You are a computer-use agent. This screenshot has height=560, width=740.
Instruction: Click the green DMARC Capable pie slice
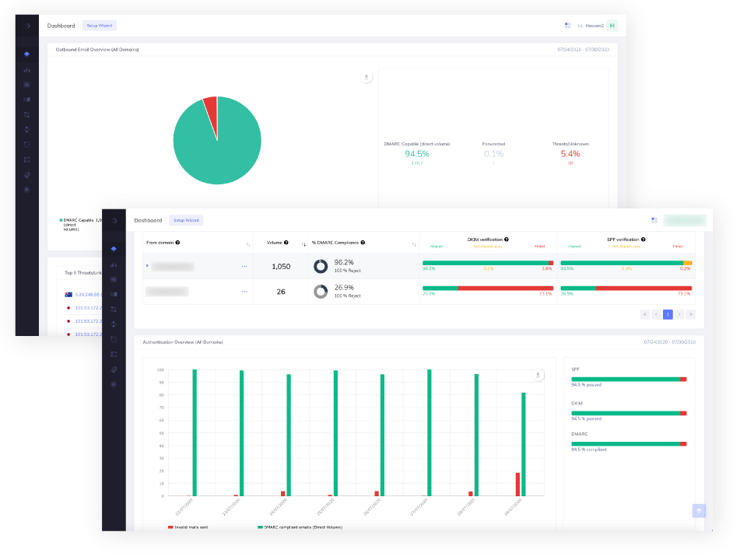click(x=217, y=151)
